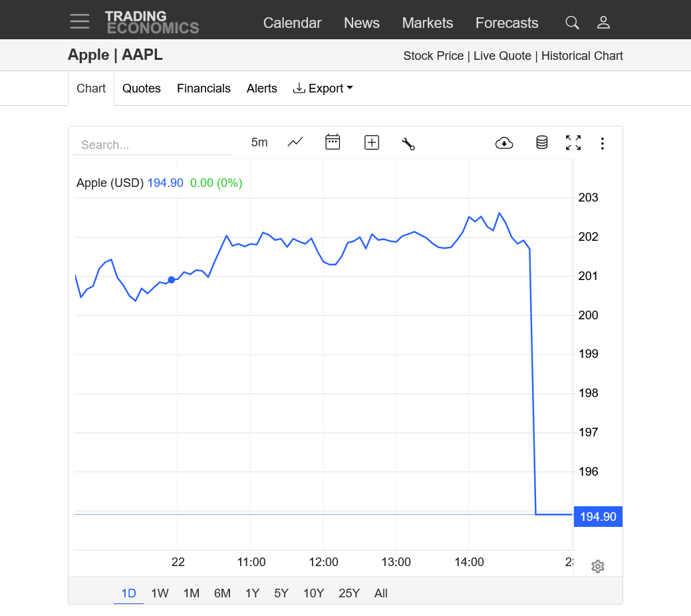Switch to the Financials tab
The height and width of the screenshot is (616, 691).
click(204, 88)
